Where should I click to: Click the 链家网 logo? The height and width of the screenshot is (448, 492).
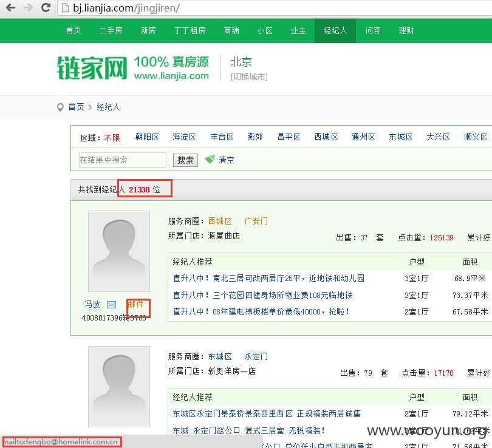(92, 68)
